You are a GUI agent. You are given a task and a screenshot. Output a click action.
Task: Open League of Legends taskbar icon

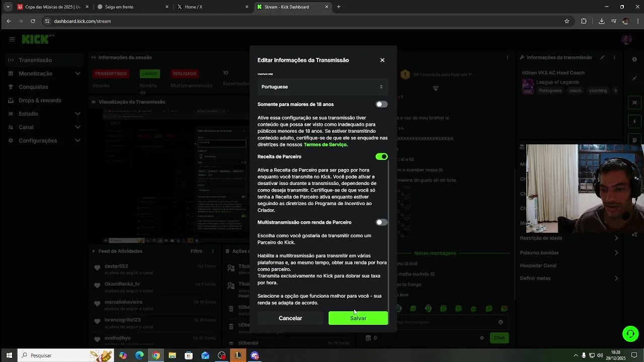click(238, 355)
